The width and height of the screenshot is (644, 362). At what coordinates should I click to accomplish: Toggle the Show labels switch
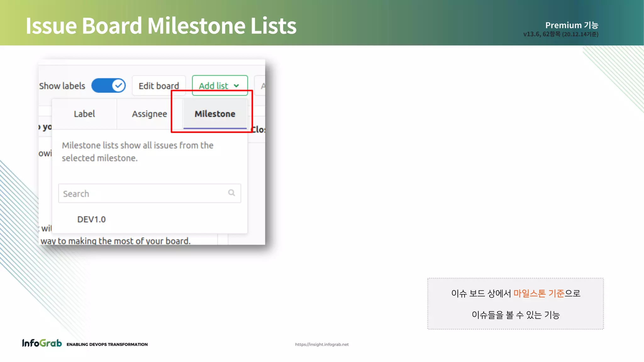pyautogui.click(x=108, y=85)
